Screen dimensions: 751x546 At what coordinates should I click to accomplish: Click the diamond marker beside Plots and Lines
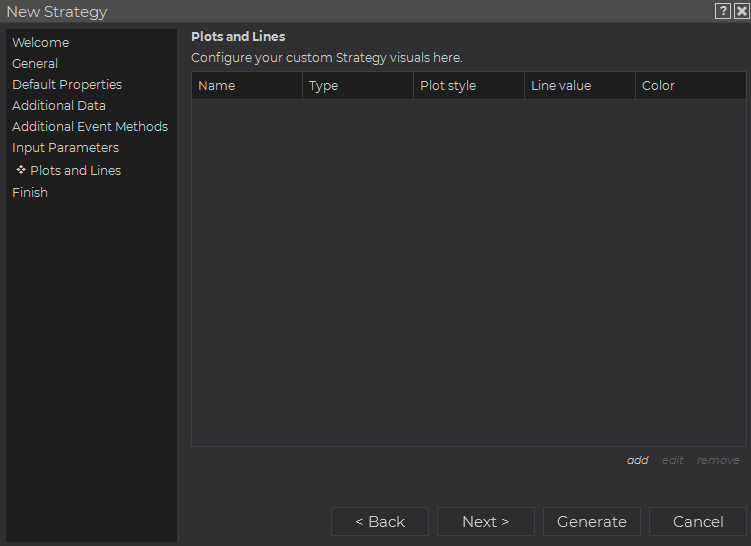(x=21, y=170)
